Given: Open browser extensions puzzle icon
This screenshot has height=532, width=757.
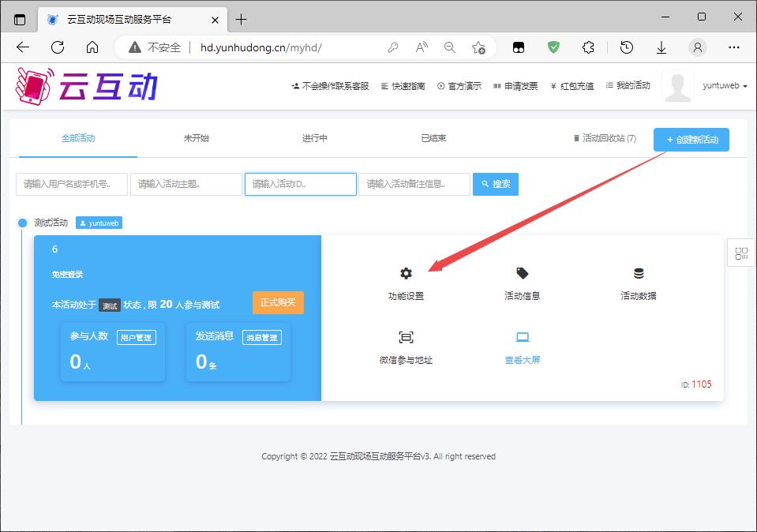Looking at the screenshot, I should coord(588,47).
